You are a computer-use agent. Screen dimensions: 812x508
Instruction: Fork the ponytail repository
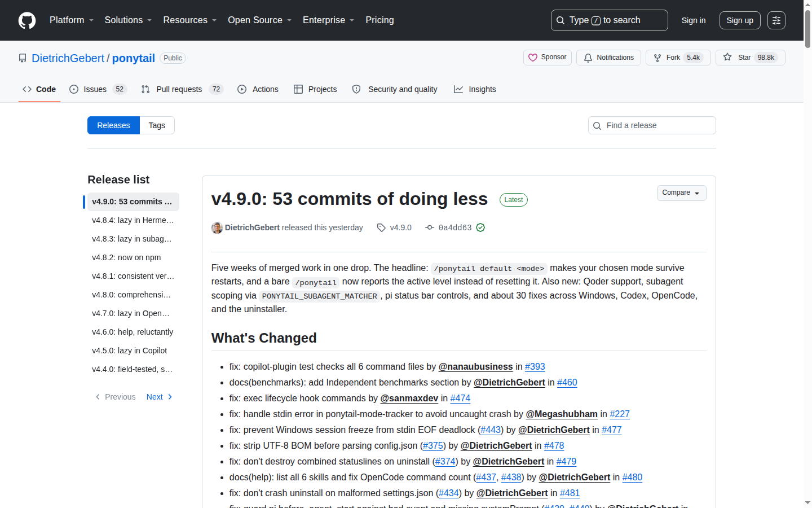click(x=678, y=58)
